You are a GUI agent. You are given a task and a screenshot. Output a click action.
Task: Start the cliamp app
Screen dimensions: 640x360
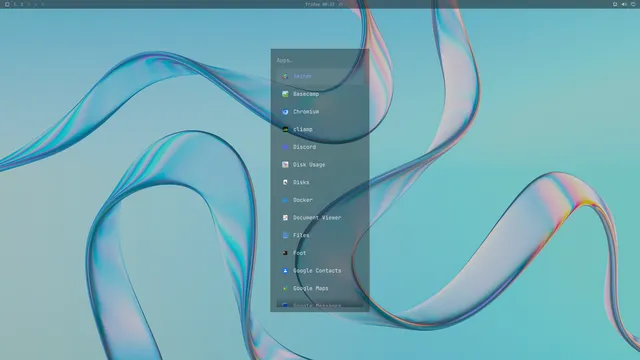click(320, 129)
